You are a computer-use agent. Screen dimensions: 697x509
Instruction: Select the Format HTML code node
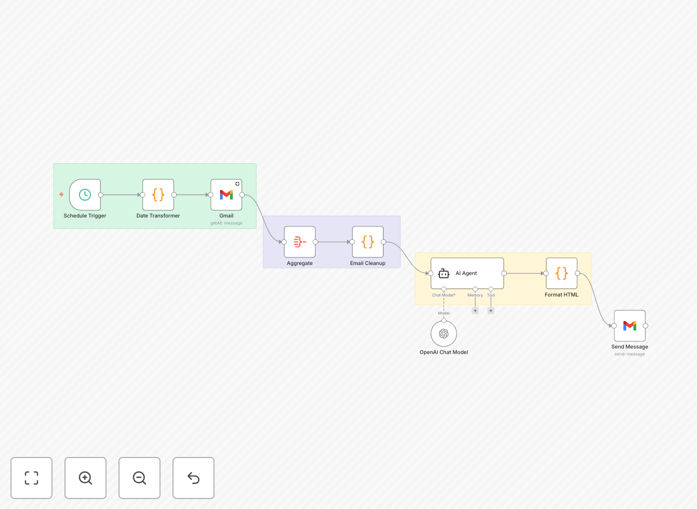pyautogui.click(x=561, y=273)
